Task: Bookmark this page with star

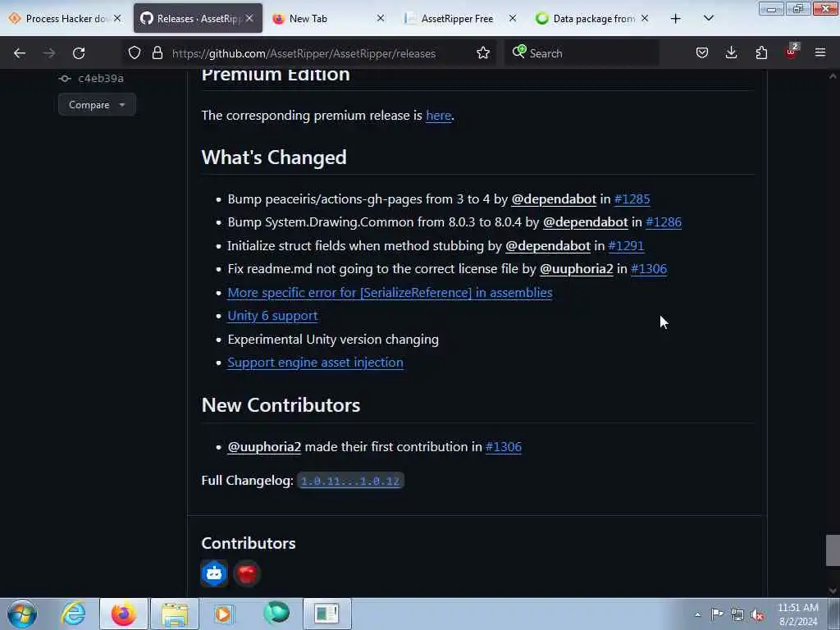Action: (482, 53)
